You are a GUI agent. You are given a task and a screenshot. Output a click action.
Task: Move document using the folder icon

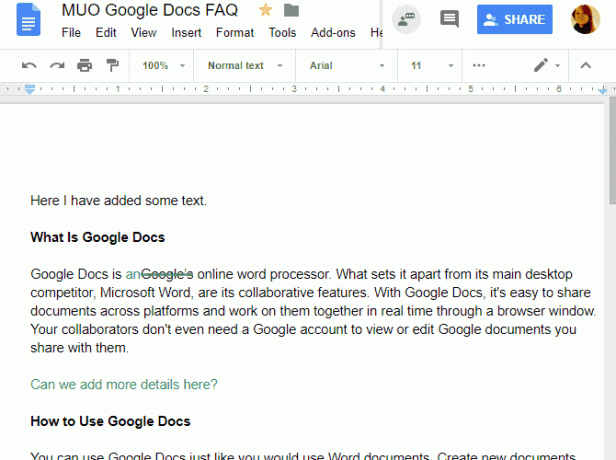point(291,10)
